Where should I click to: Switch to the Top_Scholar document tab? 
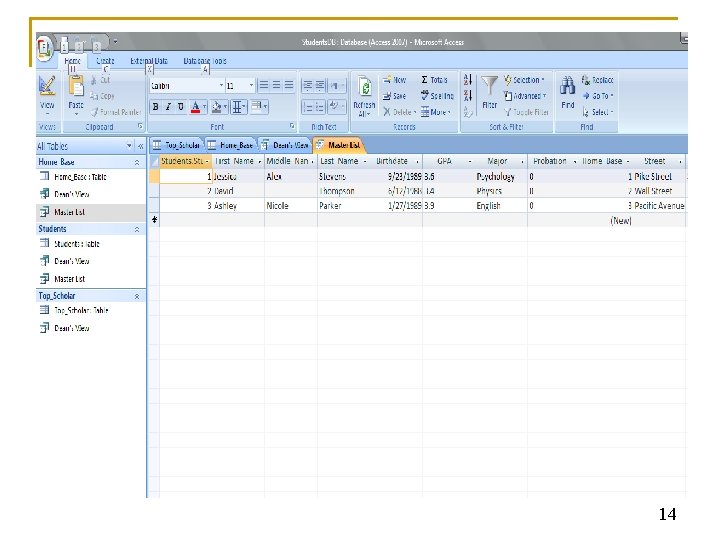pos(177,145)
